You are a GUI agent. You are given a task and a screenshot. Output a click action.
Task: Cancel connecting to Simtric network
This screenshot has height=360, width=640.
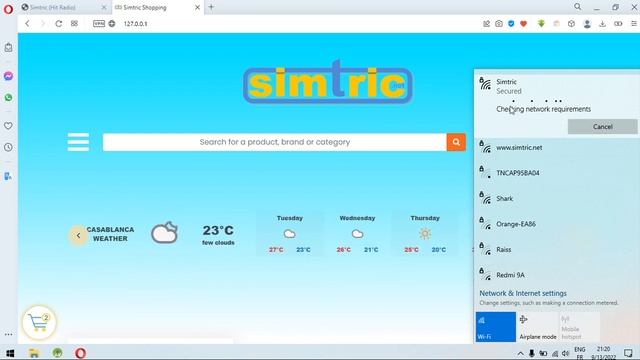[602, 127]
